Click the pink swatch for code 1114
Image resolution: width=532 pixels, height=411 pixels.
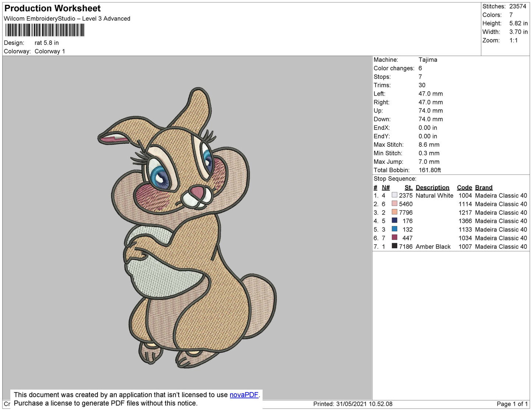tap(395, 203)
